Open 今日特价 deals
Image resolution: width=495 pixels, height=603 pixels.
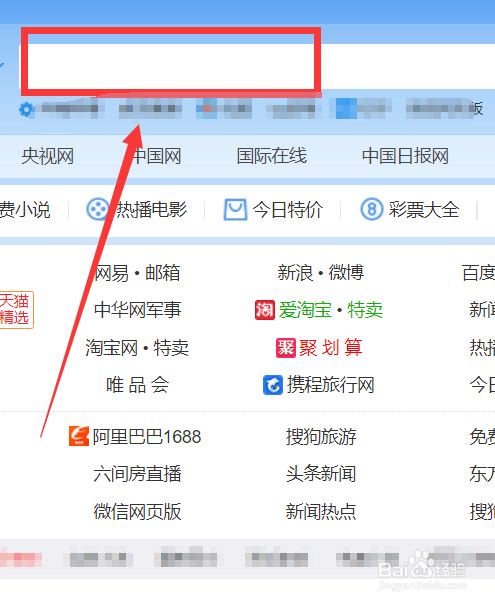pyautogui.click(x=287, y=210)
